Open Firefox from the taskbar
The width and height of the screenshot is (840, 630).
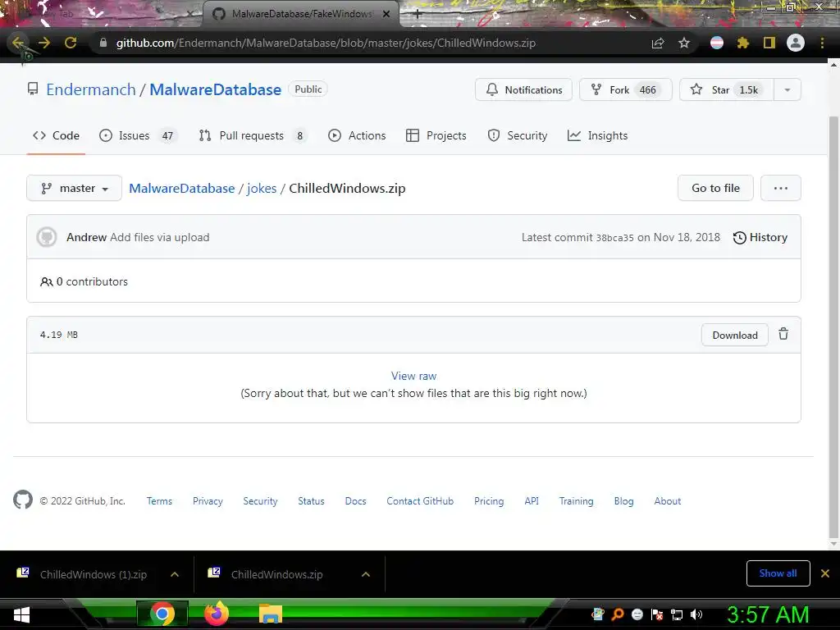(x=217, y=614)
